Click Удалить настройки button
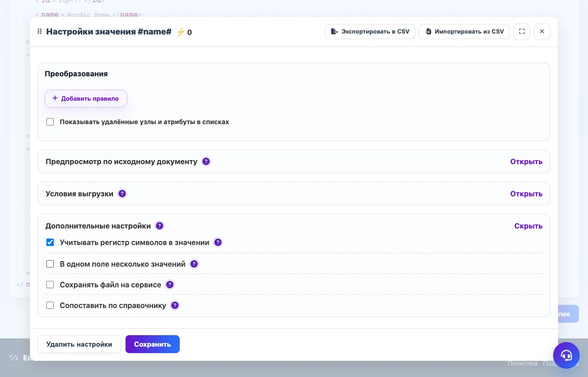The image size is (588, 377). tap(79, 344)
